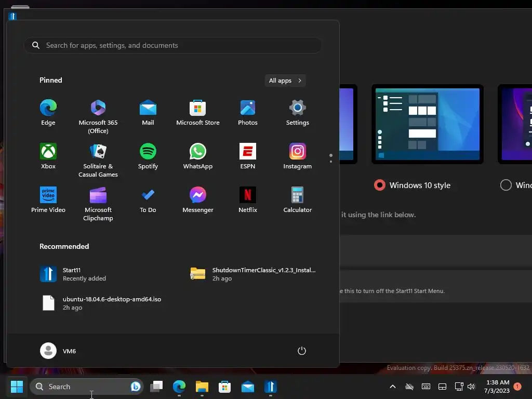Select the Windows 10 style radio button
Viewport: 532px width, 399px height.
[379, 185]
